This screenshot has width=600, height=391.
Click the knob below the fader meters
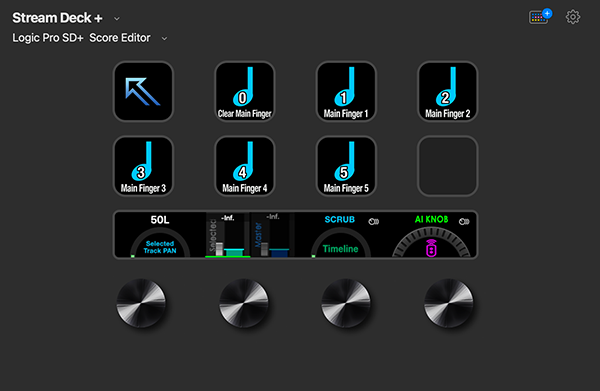(244, 303)
